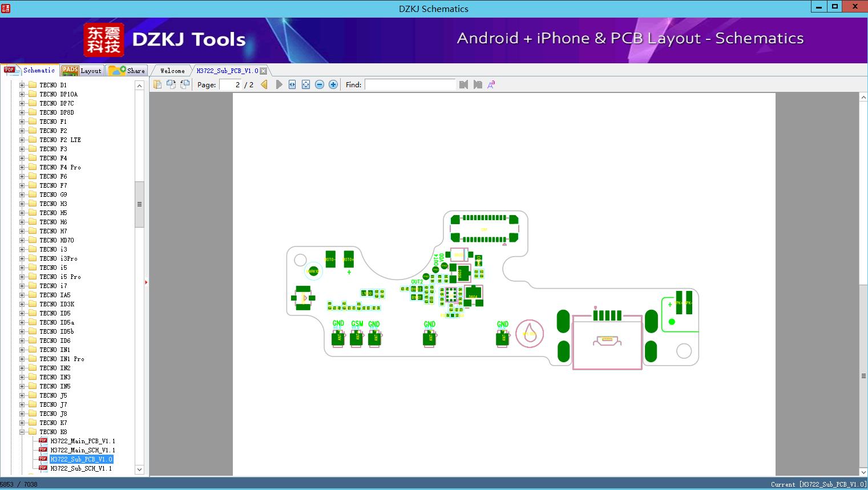Image resolution: width=868 pixels, height=490 pixels.
Task: Collapse the side panel with red arrow
Action: tap(146, 282)
